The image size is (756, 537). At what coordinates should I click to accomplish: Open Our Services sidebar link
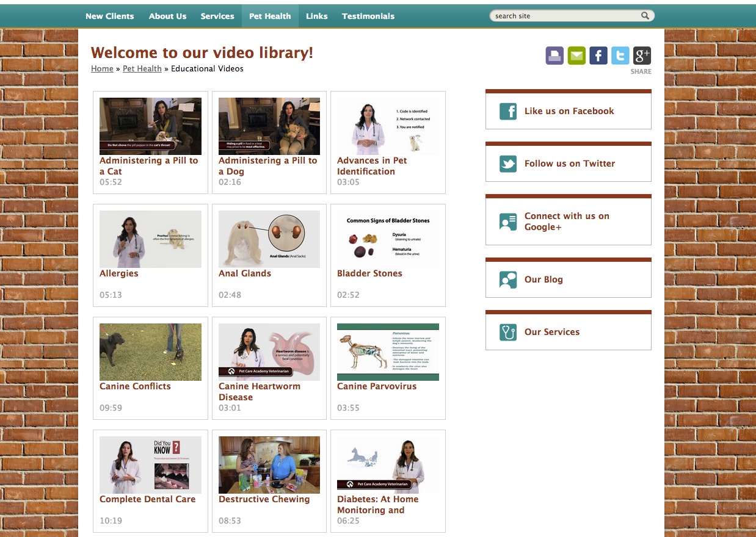(552, 332)
